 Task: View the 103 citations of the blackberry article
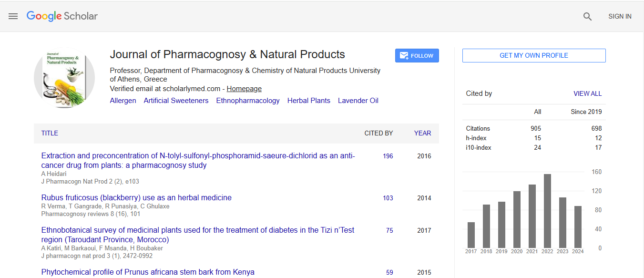388,198
